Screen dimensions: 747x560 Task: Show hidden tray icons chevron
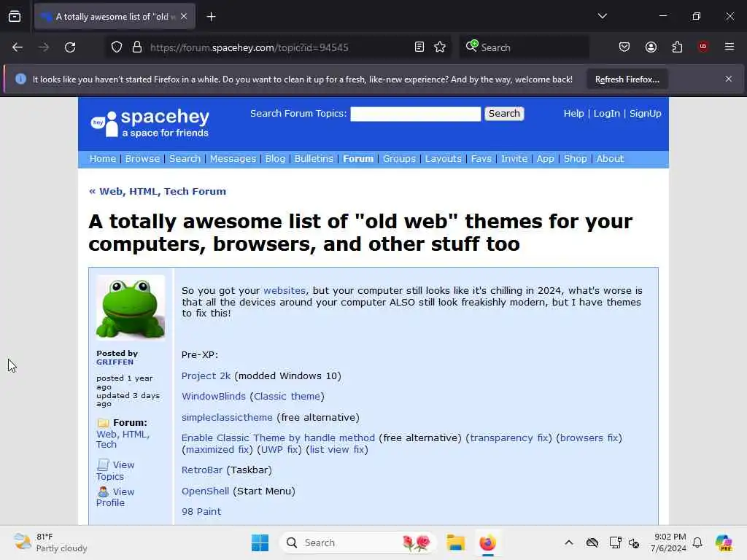coord(569,542)
